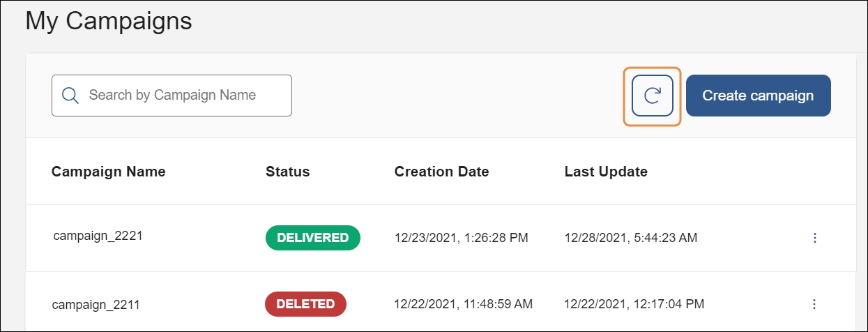Sort by the Campaign Name column header
The image size is (868, 332).
pyautogui.click(x=108, y=172)
